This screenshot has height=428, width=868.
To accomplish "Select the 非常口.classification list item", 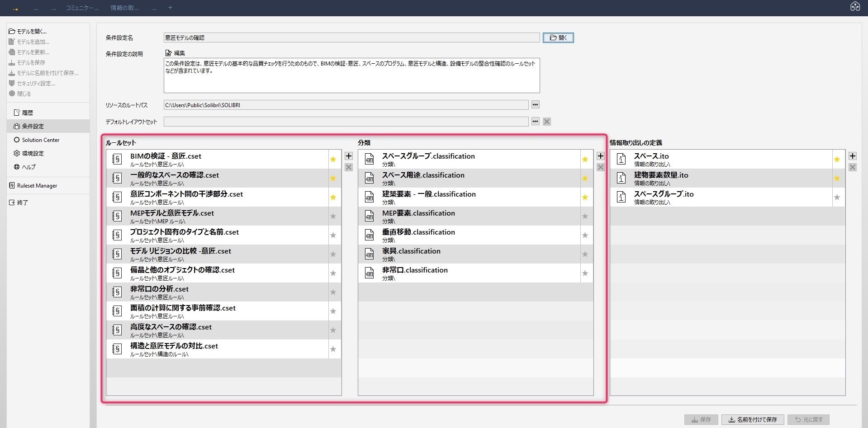I will (x=469, y=273).
